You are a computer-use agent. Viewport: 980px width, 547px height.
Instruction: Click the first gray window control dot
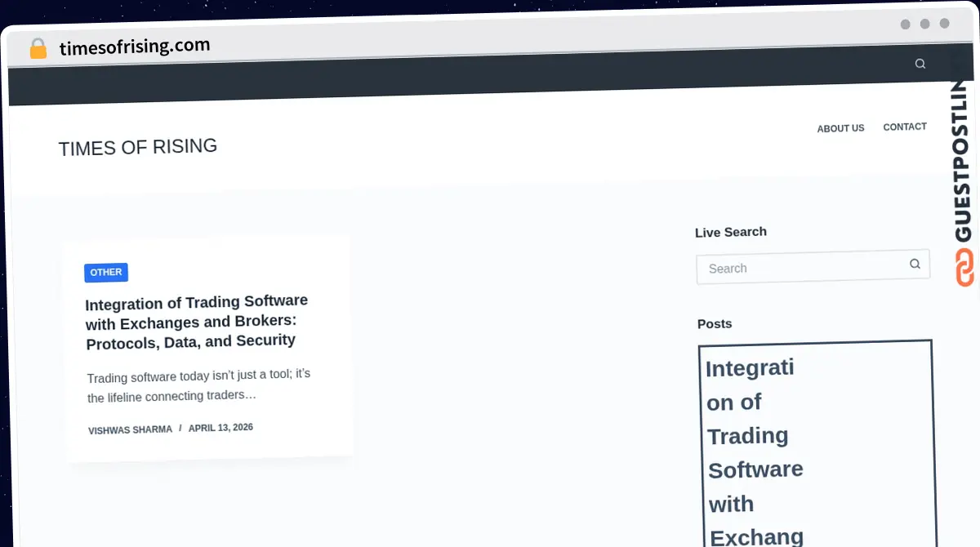[906, 24]
